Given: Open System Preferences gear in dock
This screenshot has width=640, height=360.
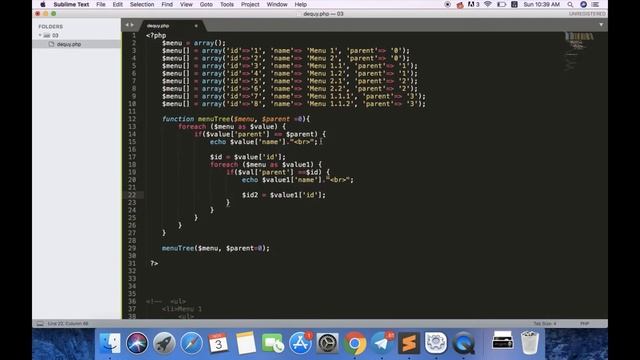Looking at the screenshot, I should [x=327, y=343].
